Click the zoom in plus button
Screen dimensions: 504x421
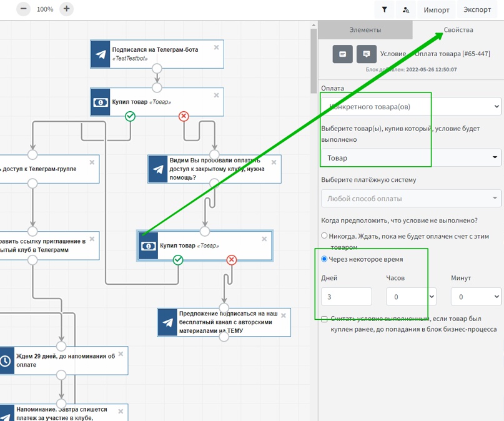tap(66, 9)
